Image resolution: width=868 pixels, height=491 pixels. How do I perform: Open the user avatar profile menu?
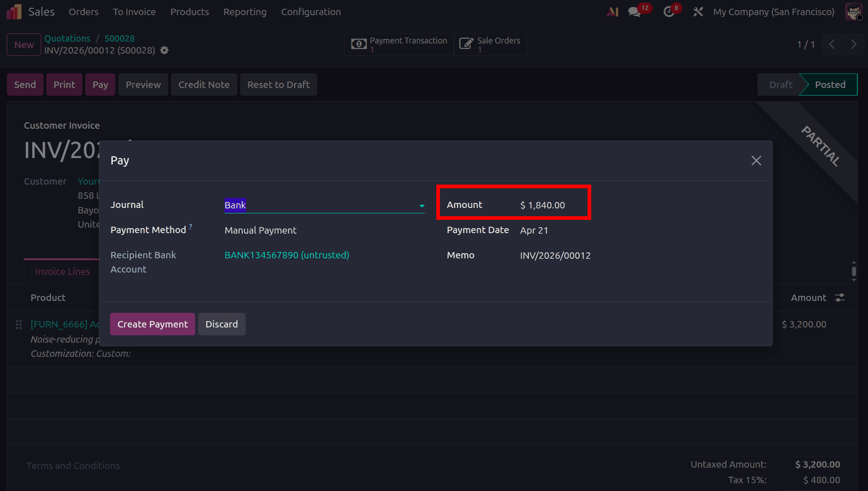click(853, 12)
